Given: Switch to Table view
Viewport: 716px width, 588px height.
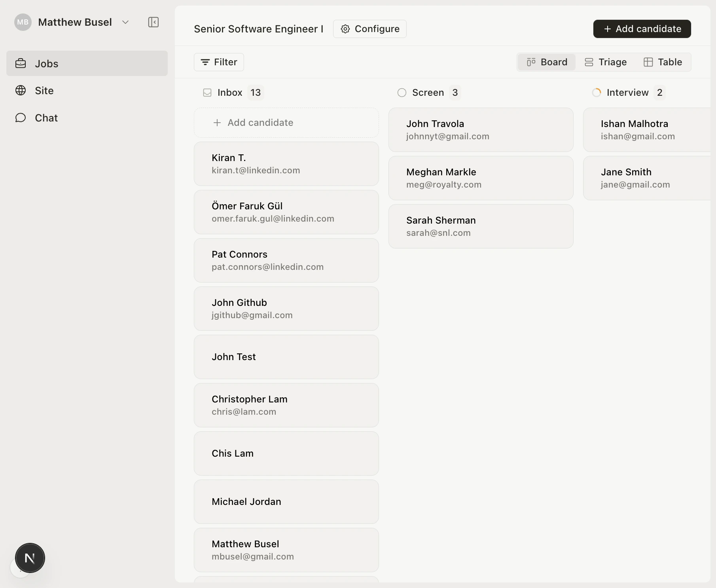Looking at the screenshot, I should coord(663,62).
